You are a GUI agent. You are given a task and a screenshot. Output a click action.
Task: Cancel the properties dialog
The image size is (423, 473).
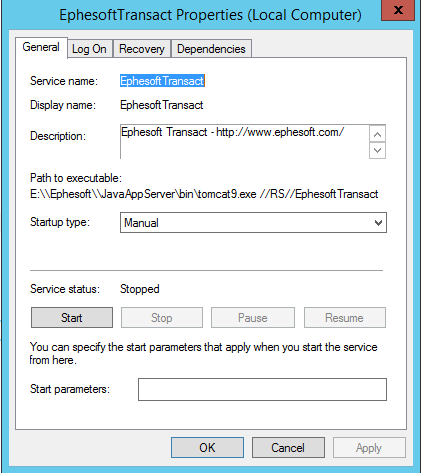click(x=288, y=448)
